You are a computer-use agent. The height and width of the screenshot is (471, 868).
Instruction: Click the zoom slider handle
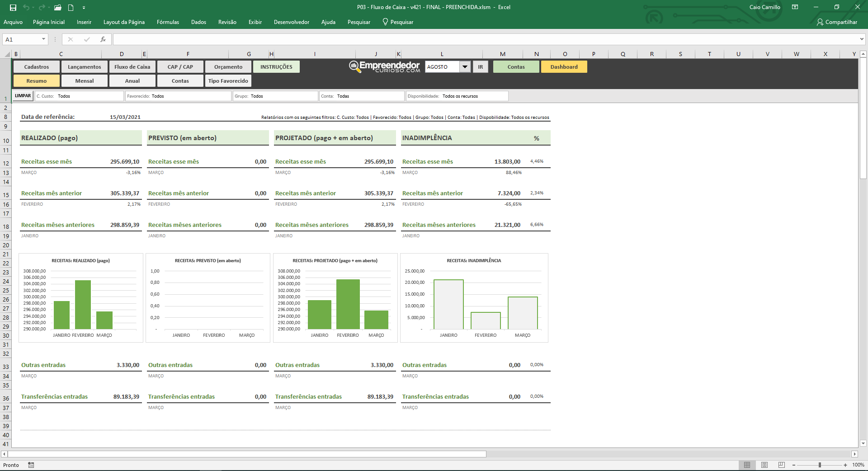click(x=820, y=465)
